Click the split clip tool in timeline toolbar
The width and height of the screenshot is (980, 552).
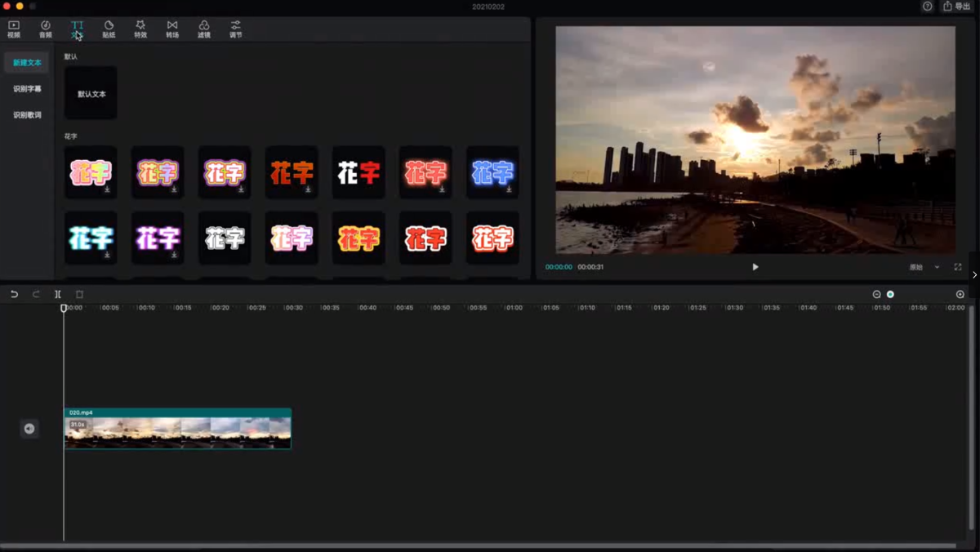(58, 294)
